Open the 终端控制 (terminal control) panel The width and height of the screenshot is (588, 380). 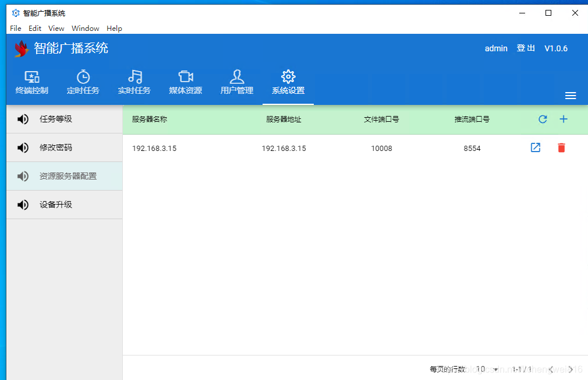tap(32, 82)
